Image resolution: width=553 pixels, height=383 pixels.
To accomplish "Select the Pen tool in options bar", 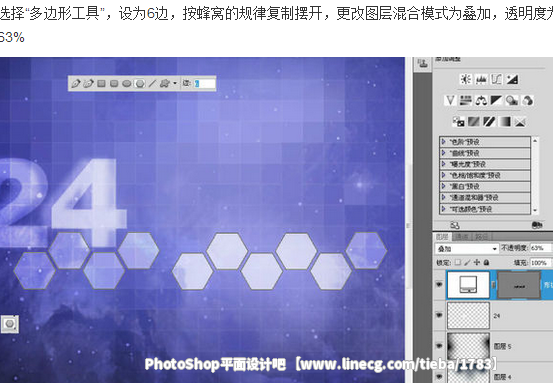I will tap(75, 84).
